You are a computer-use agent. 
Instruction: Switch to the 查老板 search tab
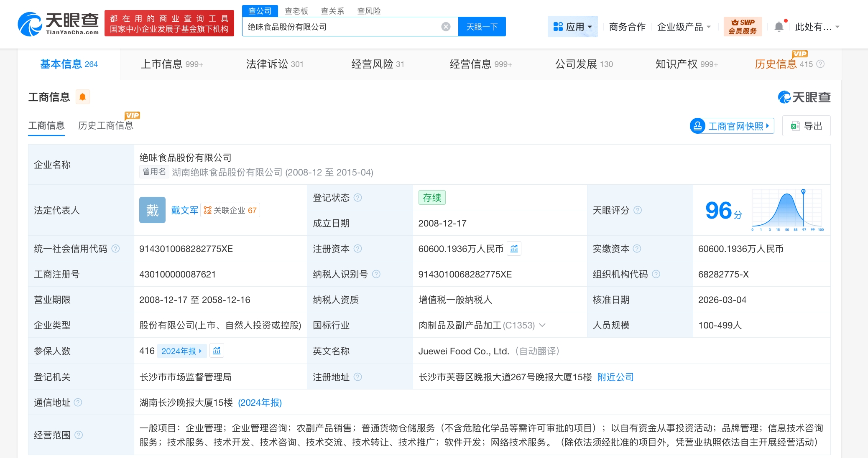296,11
